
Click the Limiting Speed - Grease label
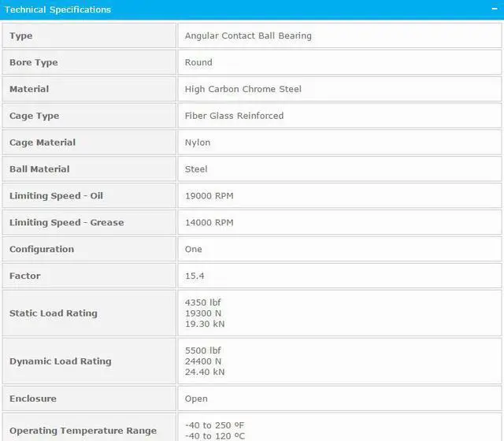(x=66, y=223)
